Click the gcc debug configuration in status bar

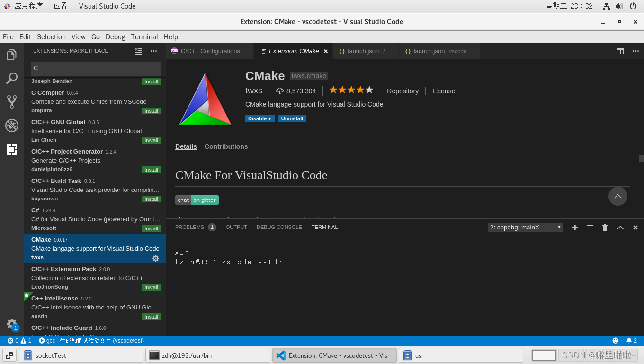[91, 341]
